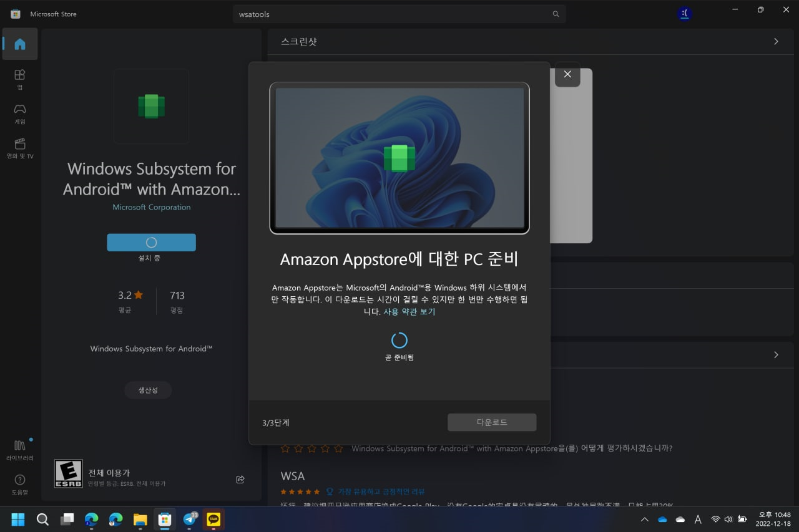Click the search magnifier in the store search box

[556, 14]
